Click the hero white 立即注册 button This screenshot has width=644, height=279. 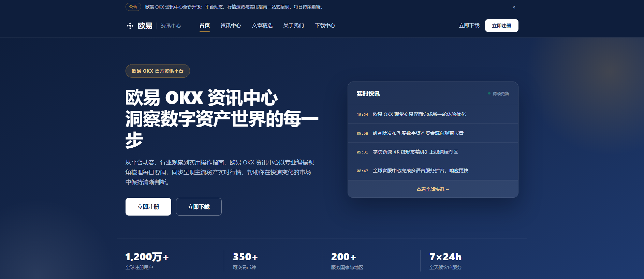pyautogui.click(x=148, y=207)
